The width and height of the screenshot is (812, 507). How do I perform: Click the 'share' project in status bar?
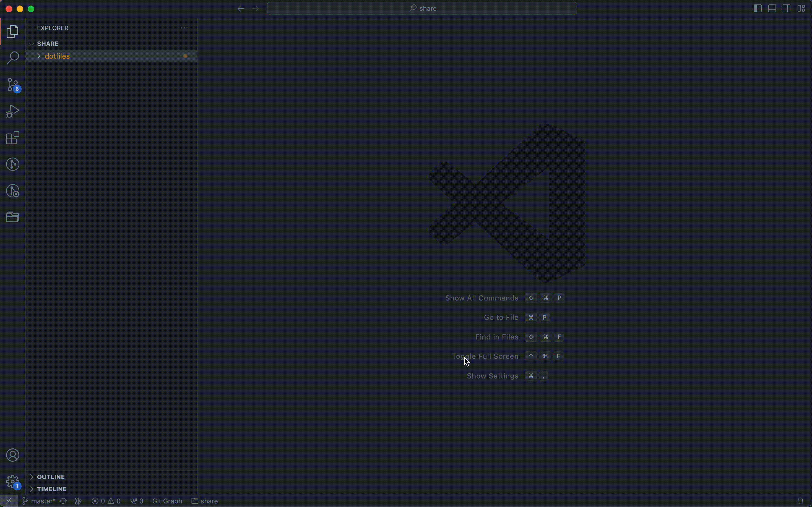205,501
